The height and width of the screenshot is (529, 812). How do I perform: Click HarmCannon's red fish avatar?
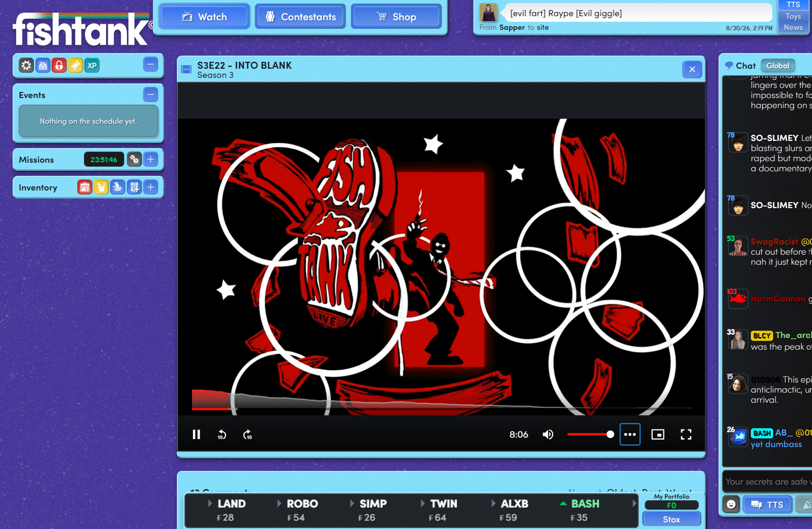738,299
